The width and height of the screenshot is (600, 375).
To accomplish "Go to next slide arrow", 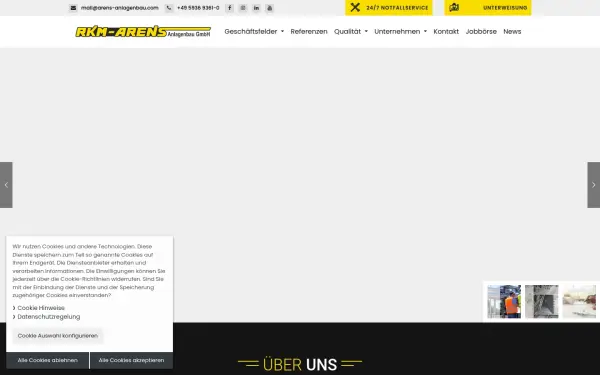I will pos(593,185).
